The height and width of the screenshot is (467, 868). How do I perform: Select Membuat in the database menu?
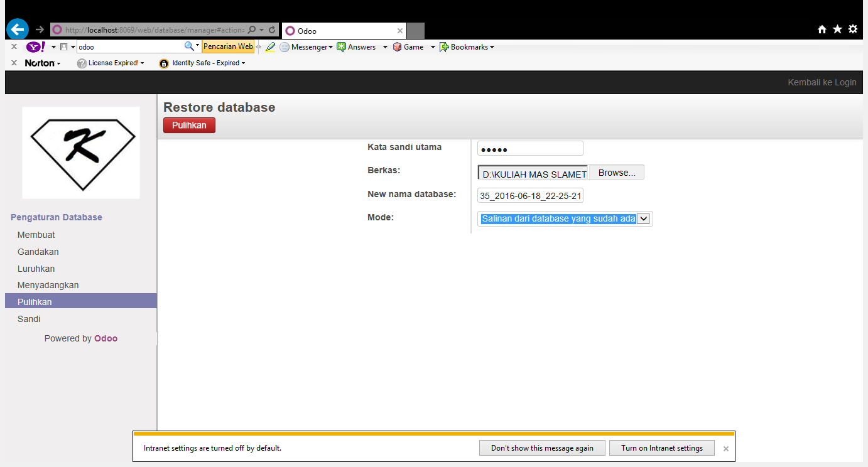pyautogui.click(x=36, y=235)
